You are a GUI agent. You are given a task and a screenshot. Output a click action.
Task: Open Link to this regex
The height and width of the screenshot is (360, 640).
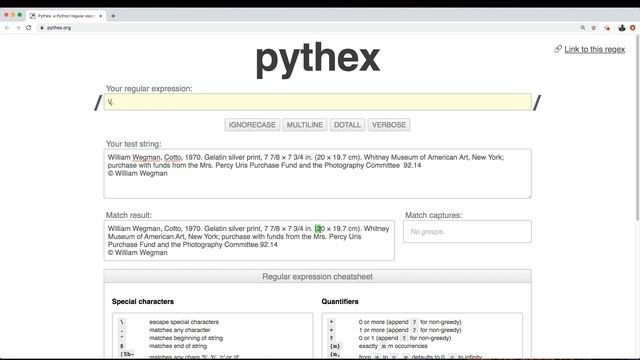595,49
